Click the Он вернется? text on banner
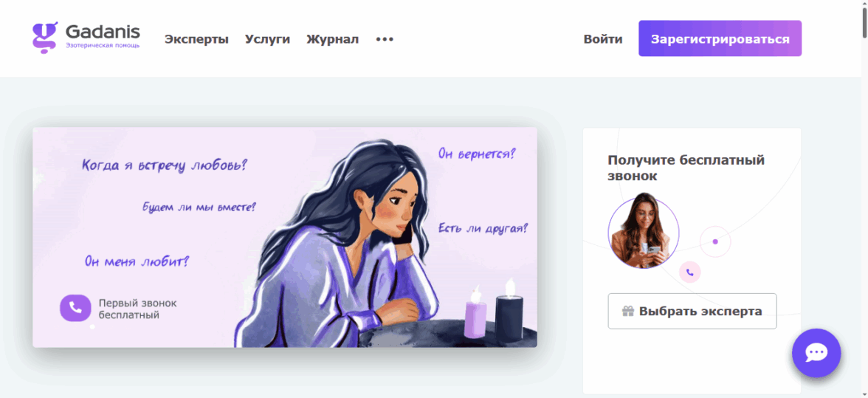Viewport: 868px width, 398px height. [x=477, y=154]
